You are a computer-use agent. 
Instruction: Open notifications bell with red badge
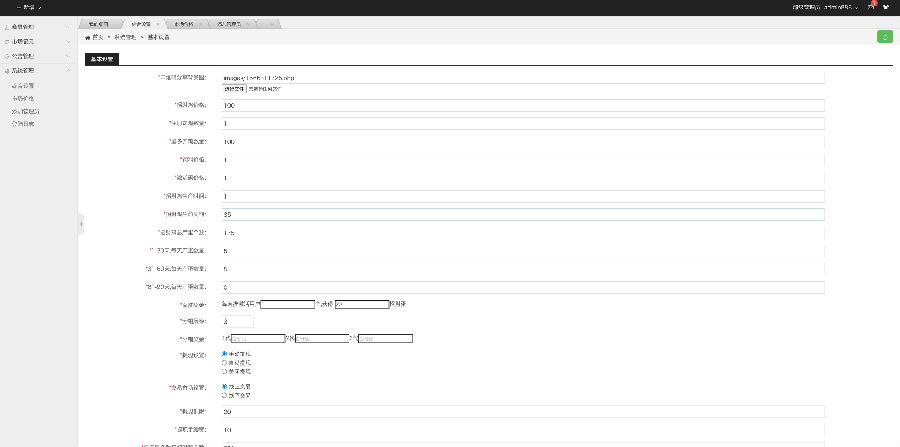click(871, 7)
